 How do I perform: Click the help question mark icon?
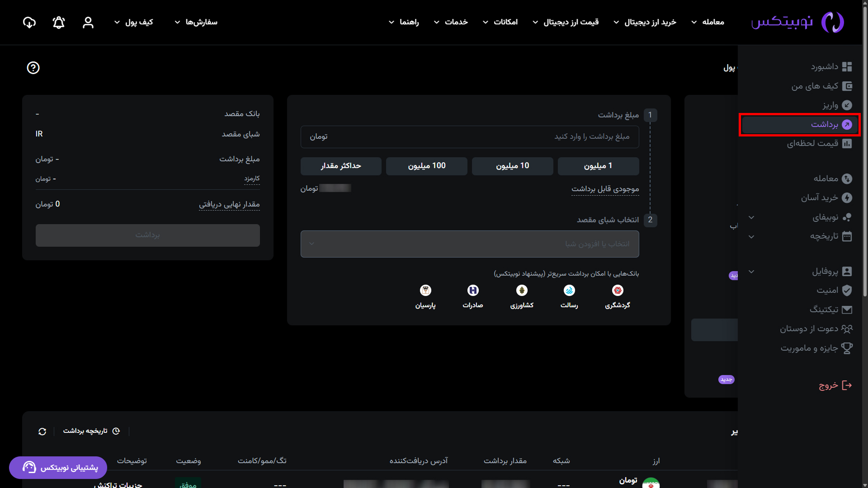coord(33,68)
